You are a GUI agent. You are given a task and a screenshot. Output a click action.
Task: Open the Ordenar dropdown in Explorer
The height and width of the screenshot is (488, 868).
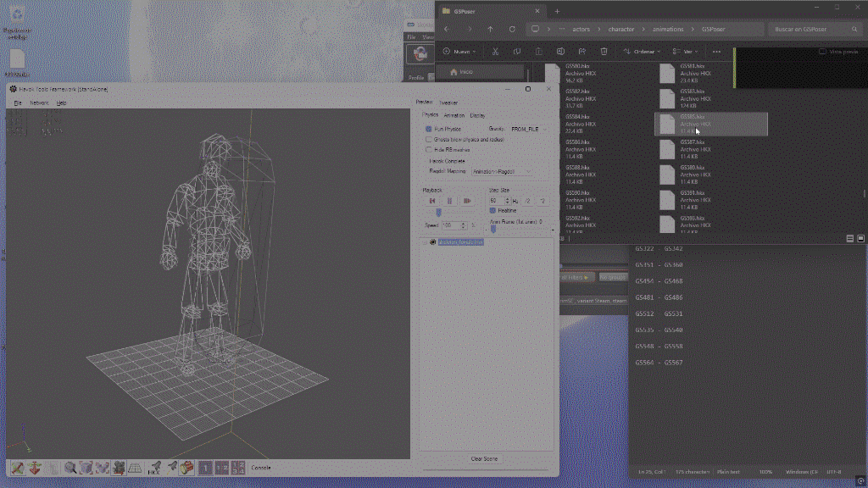[643, 52]
